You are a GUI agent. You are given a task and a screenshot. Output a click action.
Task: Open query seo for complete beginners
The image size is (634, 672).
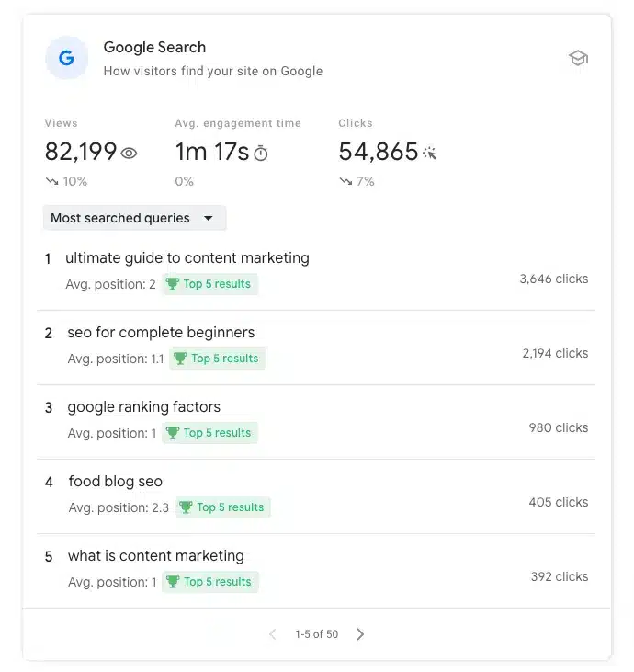click(161, 333)
